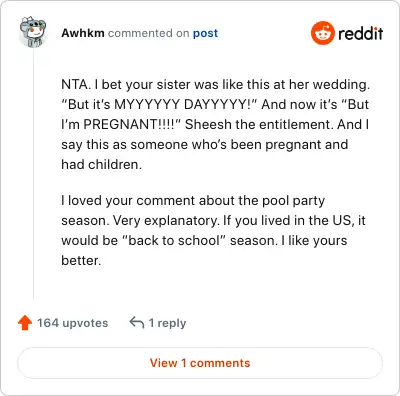Screen dimensions: 400x396
Task: Click the "Sheesh the entitlement" sentence
Action: click(259, 124)
